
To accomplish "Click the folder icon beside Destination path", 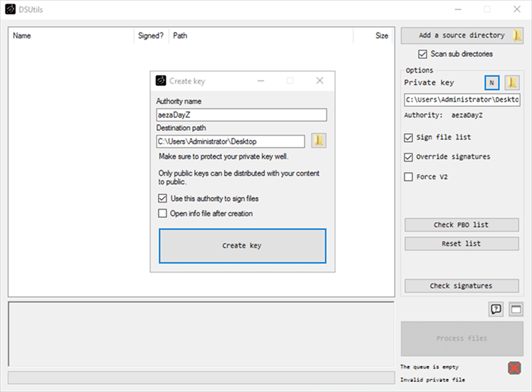I will pos(319,141).
